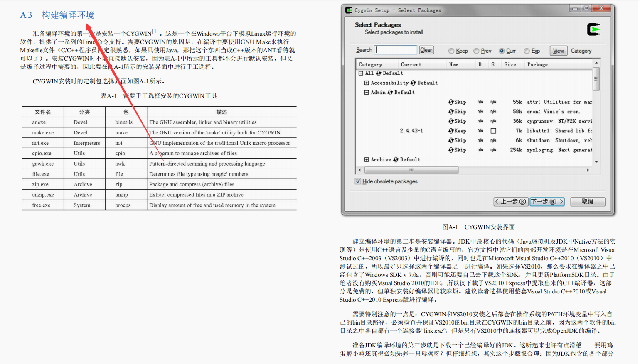
Task: Select the Prev radio button
Action: (476, 51)
